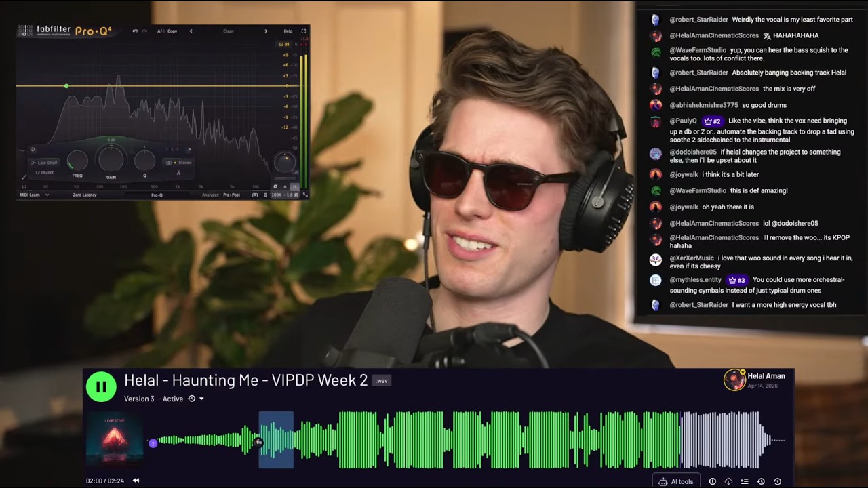Viewport: 868px width, 488px height.
Task: Toggle the Analyzer Pre+Post setting
Action: [231, 195]
